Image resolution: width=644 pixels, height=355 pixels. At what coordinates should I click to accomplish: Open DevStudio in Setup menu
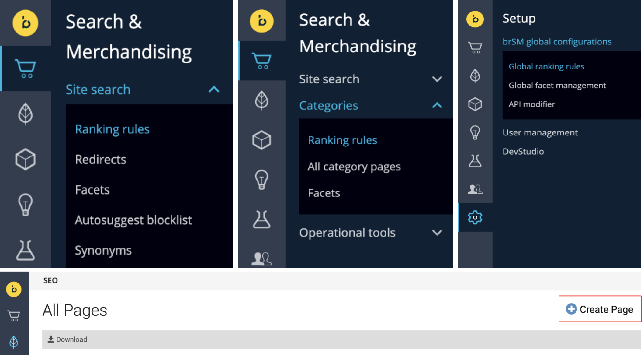tap(523, 151)
